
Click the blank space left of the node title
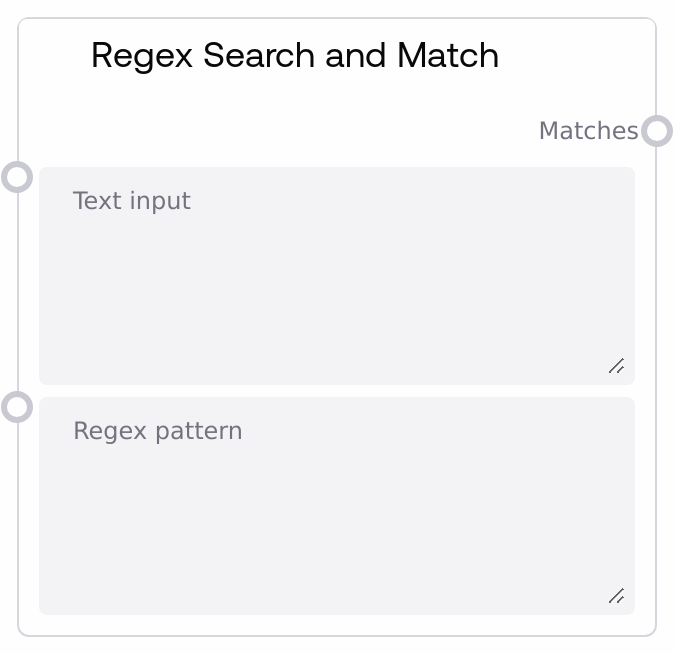pos(55,55)
